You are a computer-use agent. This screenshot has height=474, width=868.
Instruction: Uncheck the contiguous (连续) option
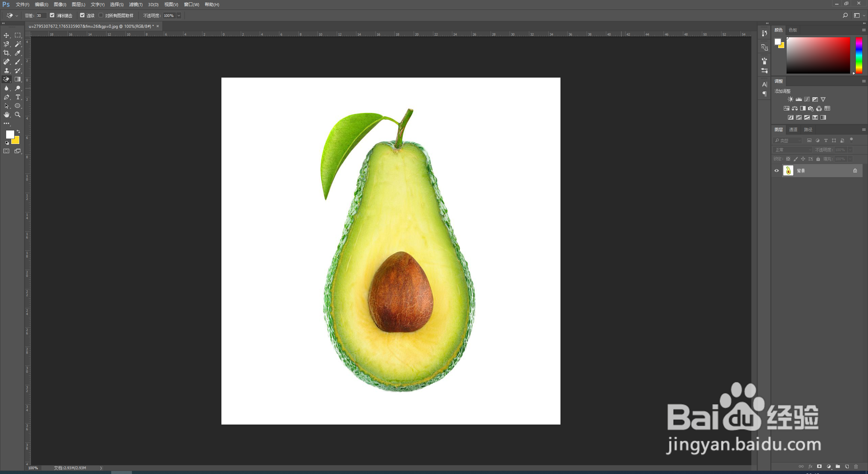tap(82, 15)
